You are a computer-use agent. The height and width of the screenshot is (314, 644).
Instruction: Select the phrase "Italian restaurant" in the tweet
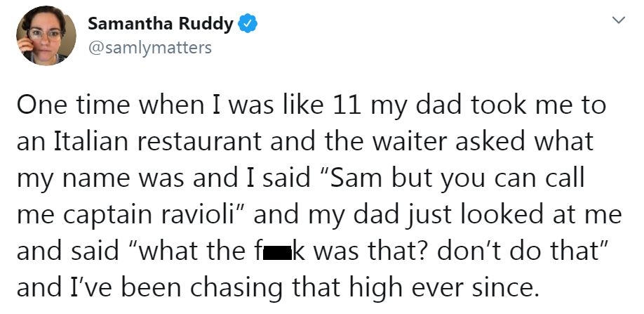tap(158, 140)
